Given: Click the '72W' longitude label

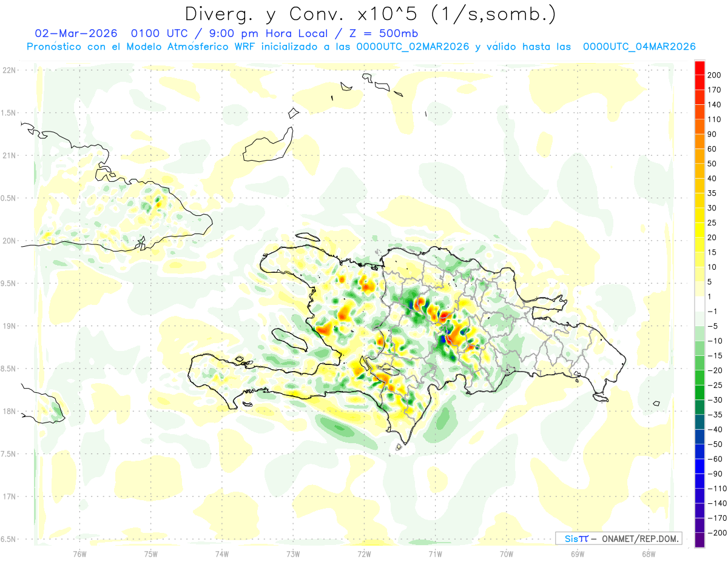Looking at the screenshot, I should (364, 554).
